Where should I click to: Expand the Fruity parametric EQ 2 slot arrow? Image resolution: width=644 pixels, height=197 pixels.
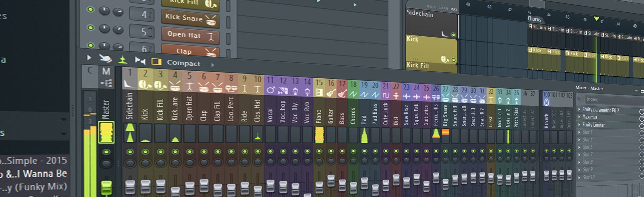pos(579,109)
